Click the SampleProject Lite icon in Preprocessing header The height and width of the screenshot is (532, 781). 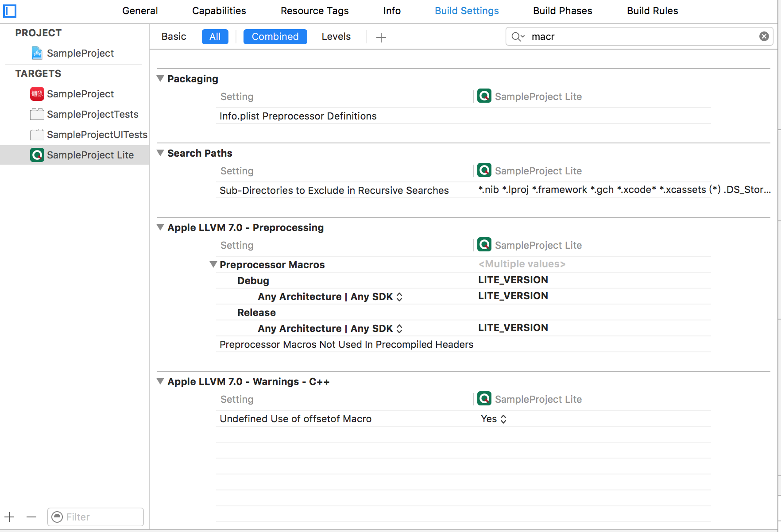tap(484, 245)
